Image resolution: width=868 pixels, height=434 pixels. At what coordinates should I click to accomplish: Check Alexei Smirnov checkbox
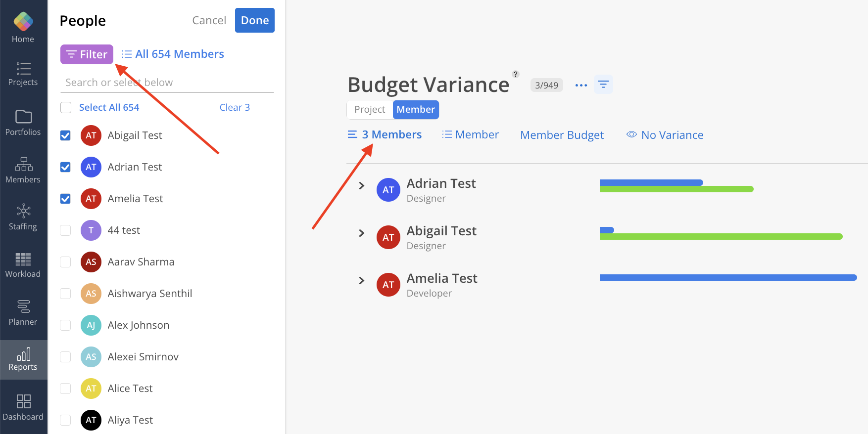65,357
